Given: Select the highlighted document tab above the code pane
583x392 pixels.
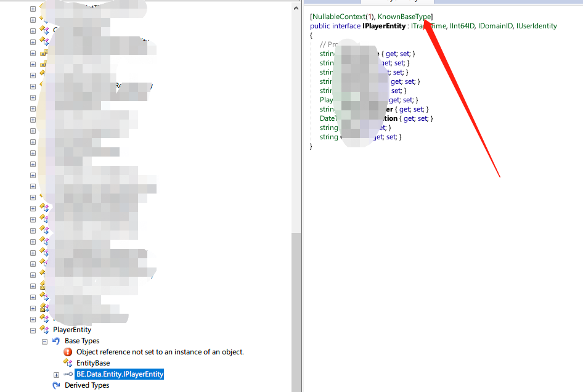Looking at the screenshot, I should click(397, 2).
